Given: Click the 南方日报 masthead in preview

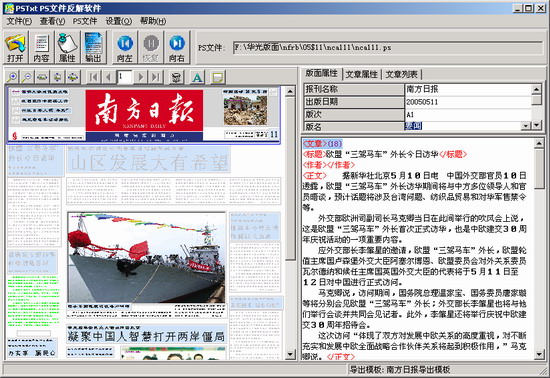Looking at the screenshot, I should pyautogui.click(x=144, y=110).
